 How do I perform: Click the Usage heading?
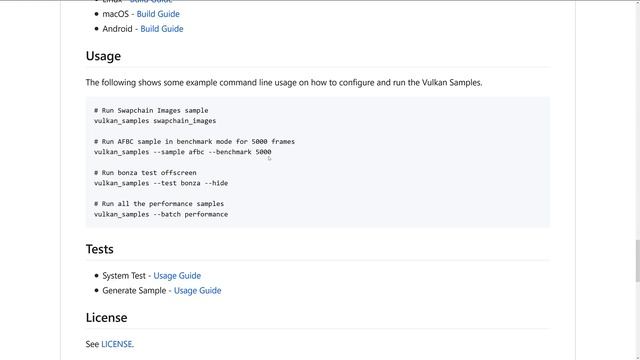pos(103,56)
